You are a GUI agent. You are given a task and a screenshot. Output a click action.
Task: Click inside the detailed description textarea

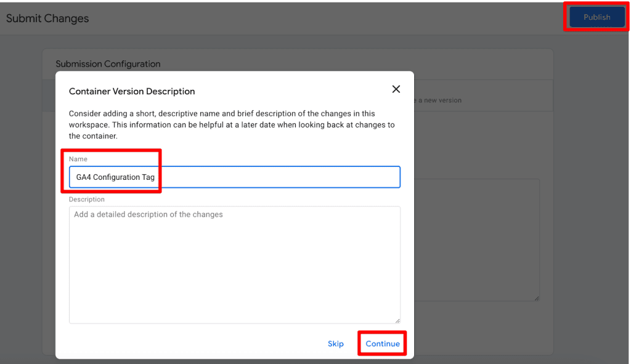point(234,259)
